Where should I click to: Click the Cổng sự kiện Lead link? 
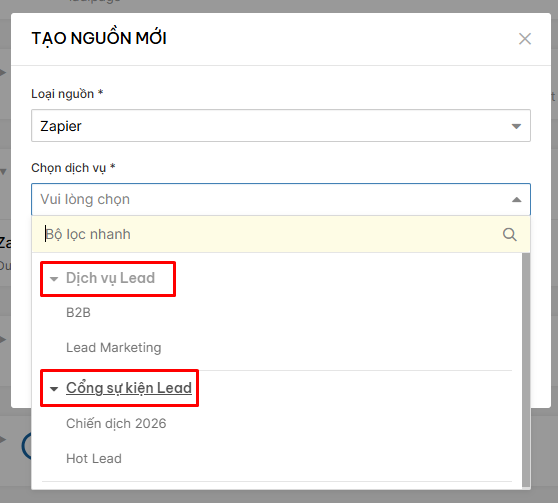tap(129, 388)
